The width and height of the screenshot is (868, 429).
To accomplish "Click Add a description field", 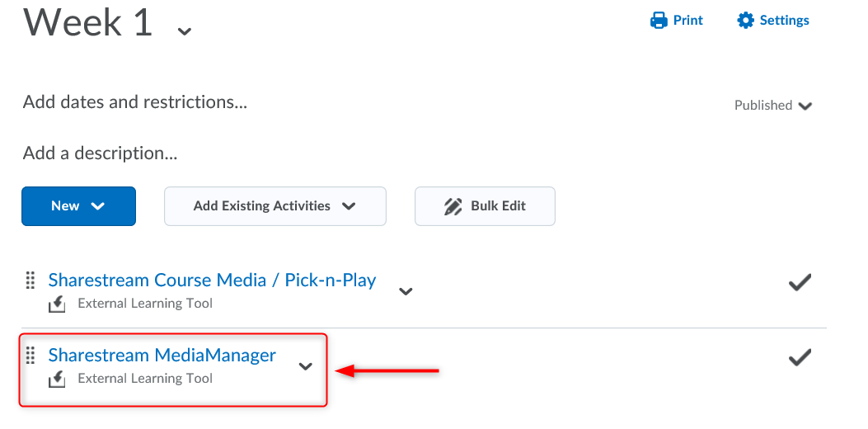I will click(101, 153).
